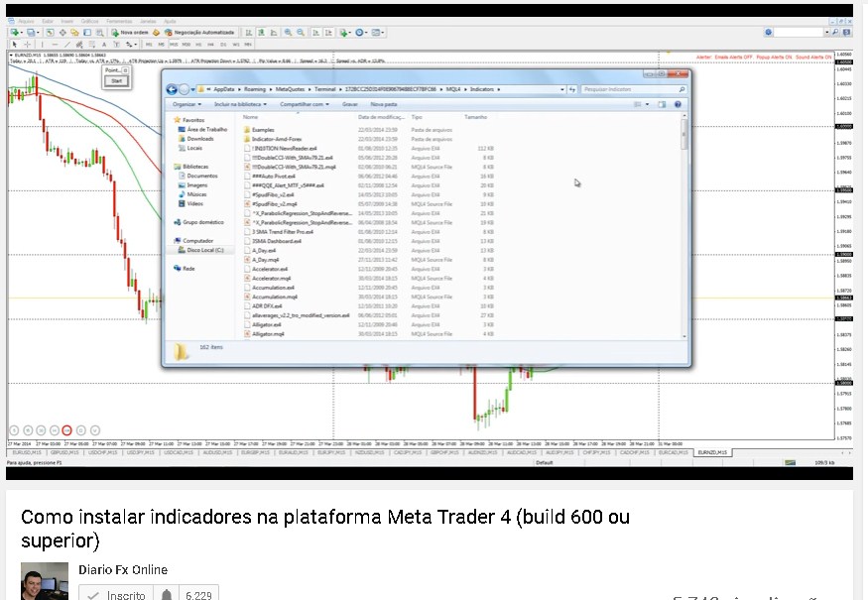868x600 pixels.
Task: Open the Arquivo menu
Action: 26,21
